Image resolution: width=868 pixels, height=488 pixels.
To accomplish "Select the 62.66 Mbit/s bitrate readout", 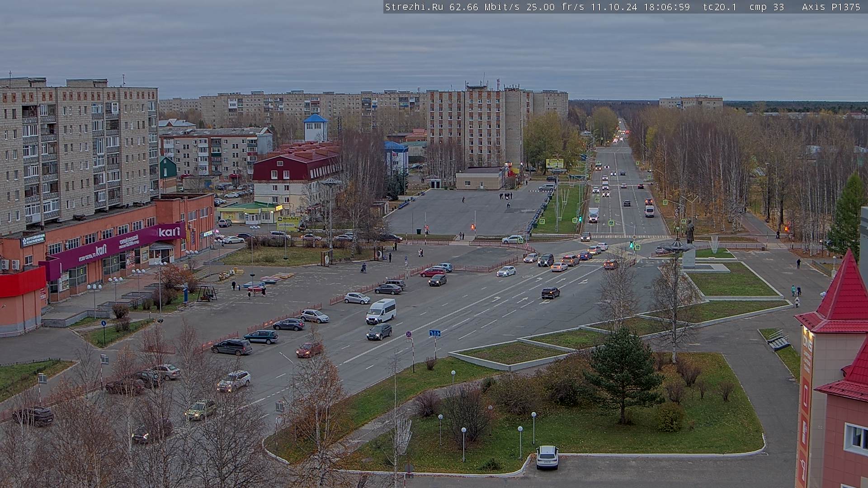I will point(486,7).
